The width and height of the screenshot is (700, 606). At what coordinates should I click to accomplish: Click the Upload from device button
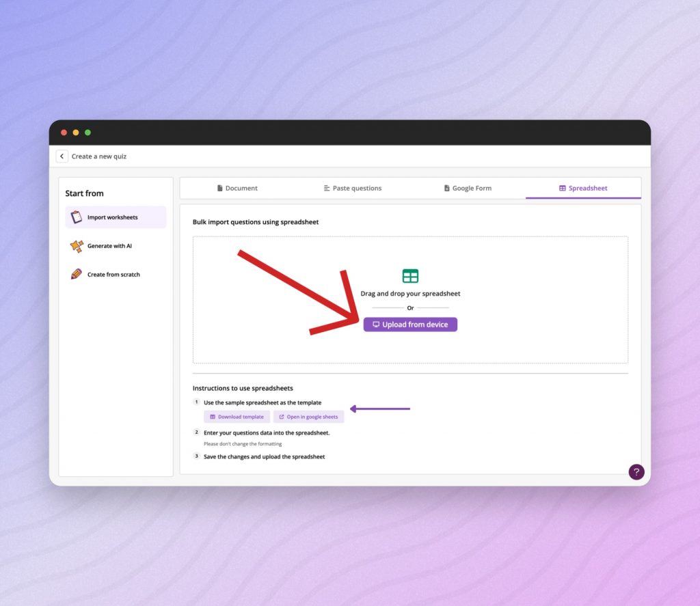410,325
